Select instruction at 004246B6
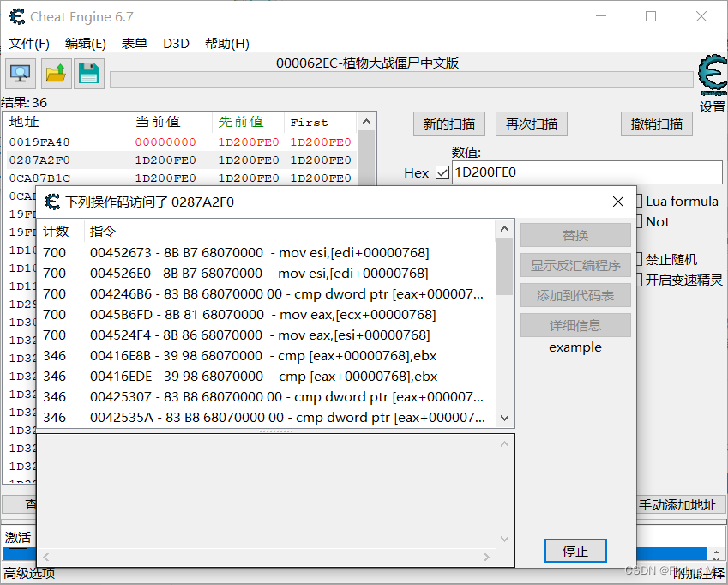This screenshot has width=728, height=585. (267, 294)
